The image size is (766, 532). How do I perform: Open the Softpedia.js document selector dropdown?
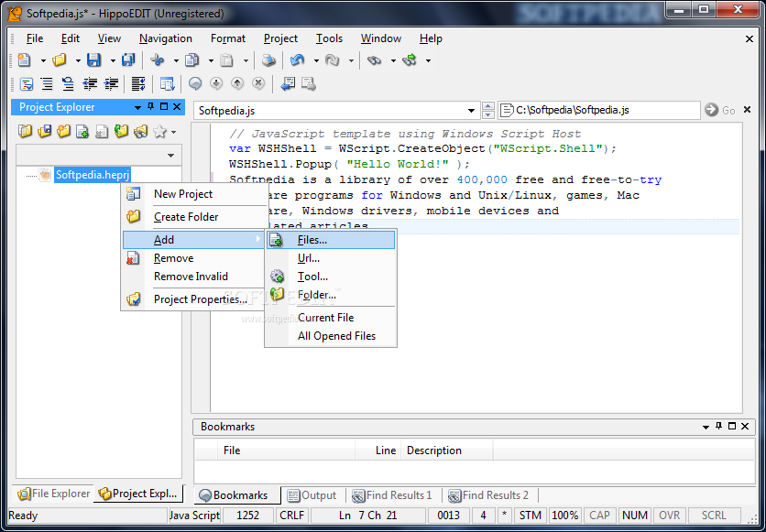click(472, 111)
